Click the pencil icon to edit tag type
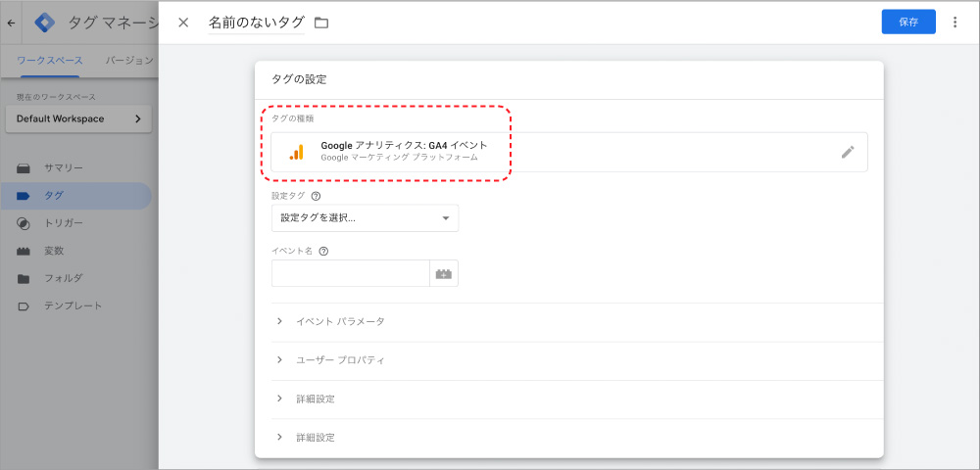 848,152
